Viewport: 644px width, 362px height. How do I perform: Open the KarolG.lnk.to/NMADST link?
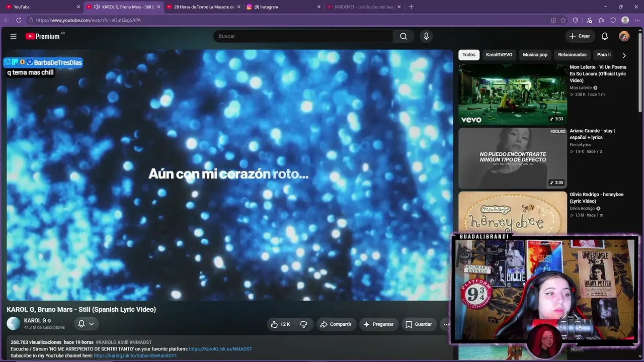[x=220, y=349]
